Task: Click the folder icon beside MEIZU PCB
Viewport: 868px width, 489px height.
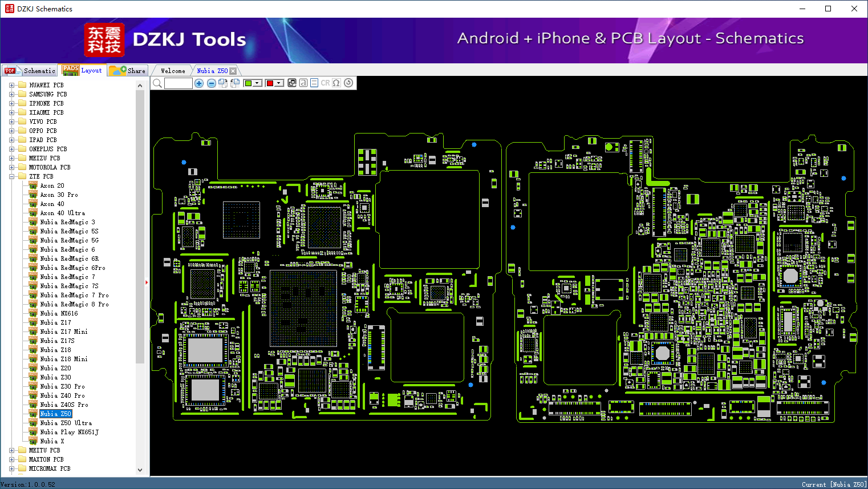Action: point(22,158)
